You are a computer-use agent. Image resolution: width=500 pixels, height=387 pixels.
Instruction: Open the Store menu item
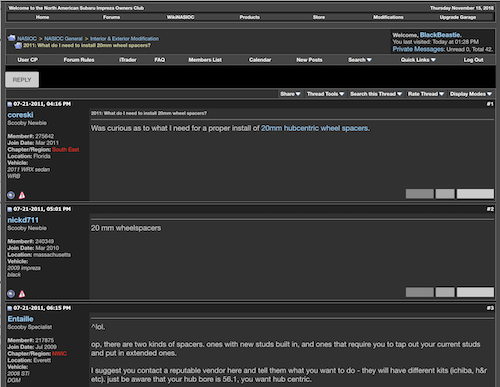319,17
